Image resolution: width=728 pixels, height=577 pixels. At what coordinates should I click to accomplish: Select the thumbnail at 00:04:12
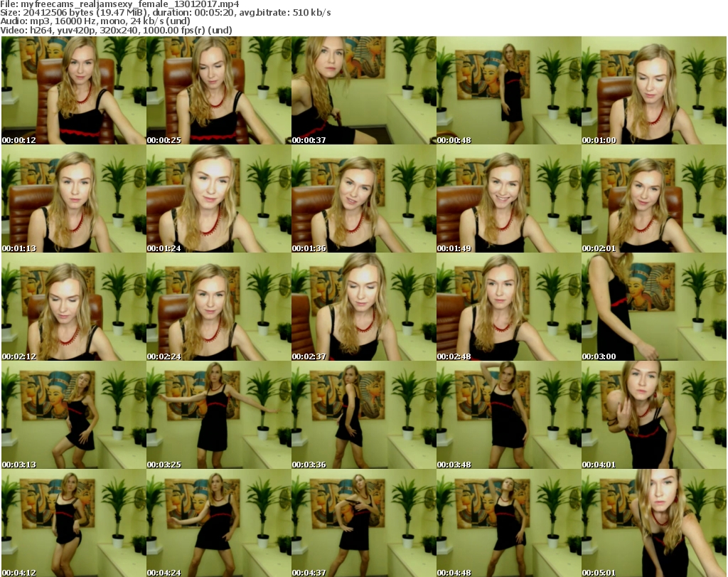click(x=74, y=523)
